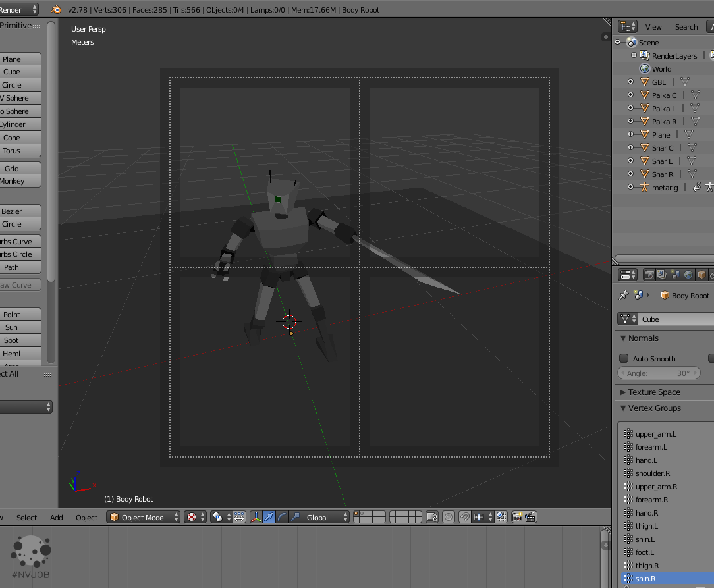Expand the RenderLayers outliner entry
Viewport: 714px width, 588px height.
coord(634,55)
